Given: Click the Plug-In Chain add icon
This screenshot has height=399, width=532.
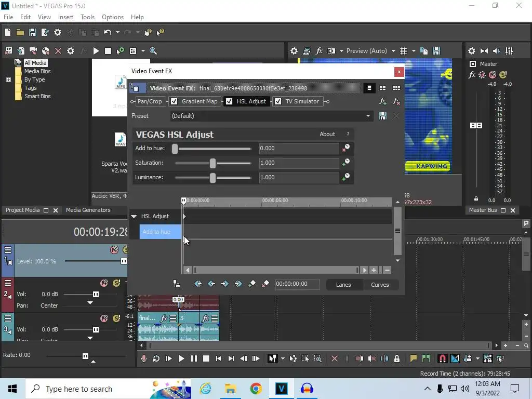Looking at the screenshot, I should click(383, 101).
